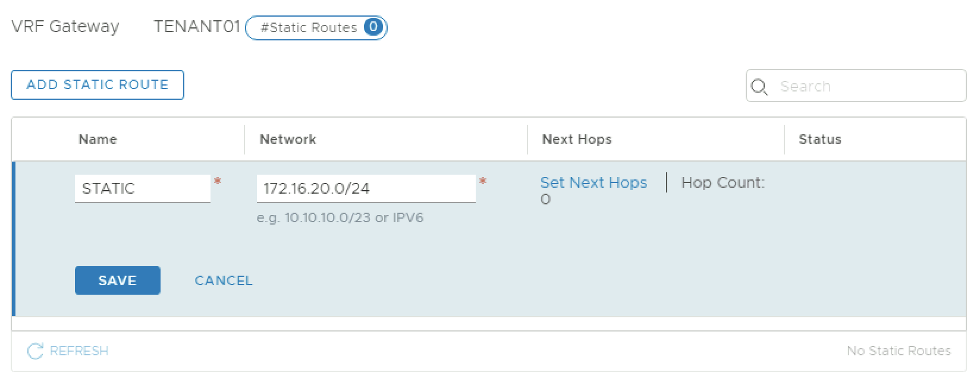Click the red asterisk beside Network field

click(483, 181)
